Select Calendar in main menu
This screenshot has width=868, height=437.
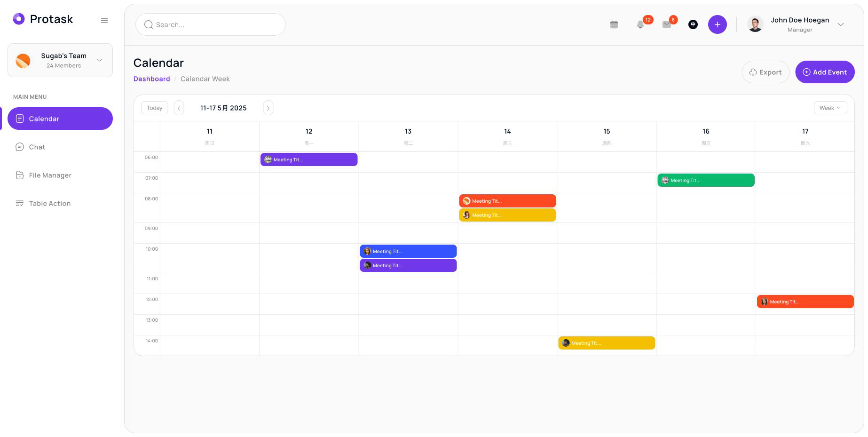[60, 119]
